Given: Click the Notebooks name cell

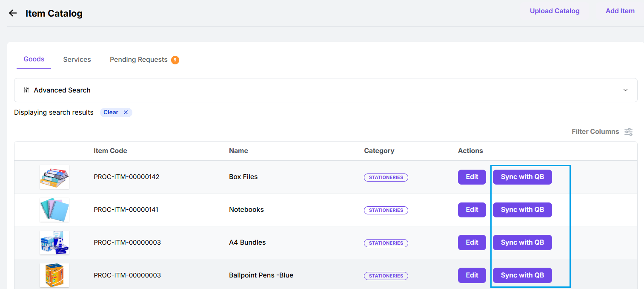Looking at the screenshot, I should (x=246, y=210).
